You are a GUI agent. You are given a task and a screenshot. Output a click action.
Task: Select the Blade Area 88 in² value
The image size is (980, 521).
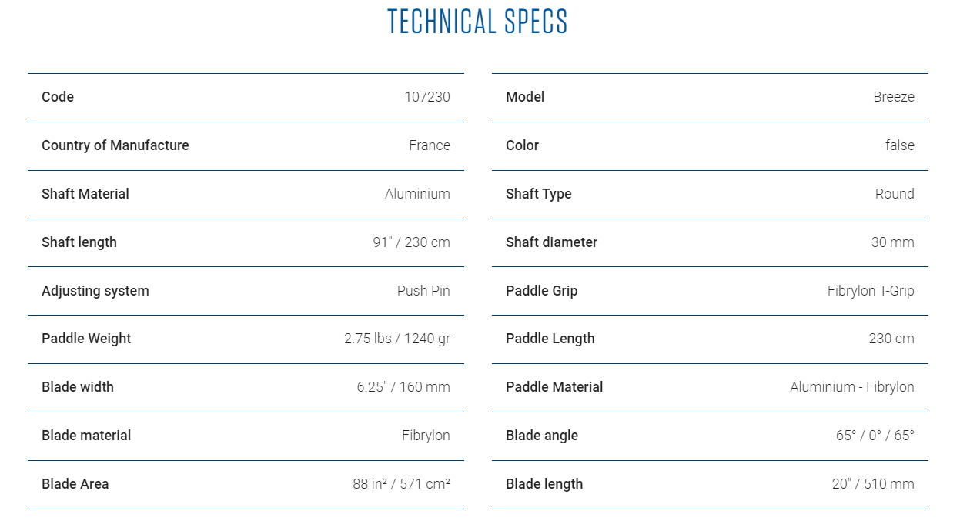click(x=401, y=484)
